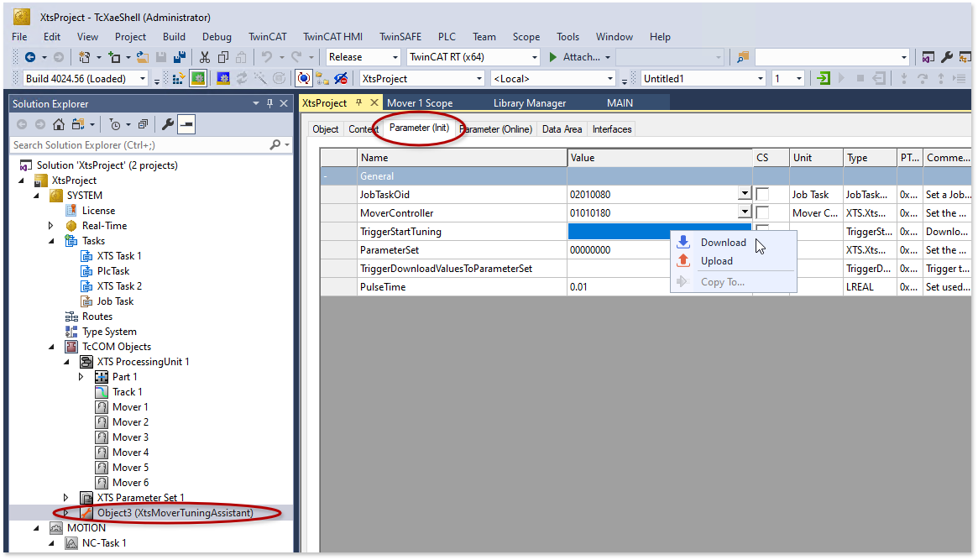Open the Library Manager document tab
The height and width of the screenshot is (560, 978).
pyautogui.click(x=530, y=103)
